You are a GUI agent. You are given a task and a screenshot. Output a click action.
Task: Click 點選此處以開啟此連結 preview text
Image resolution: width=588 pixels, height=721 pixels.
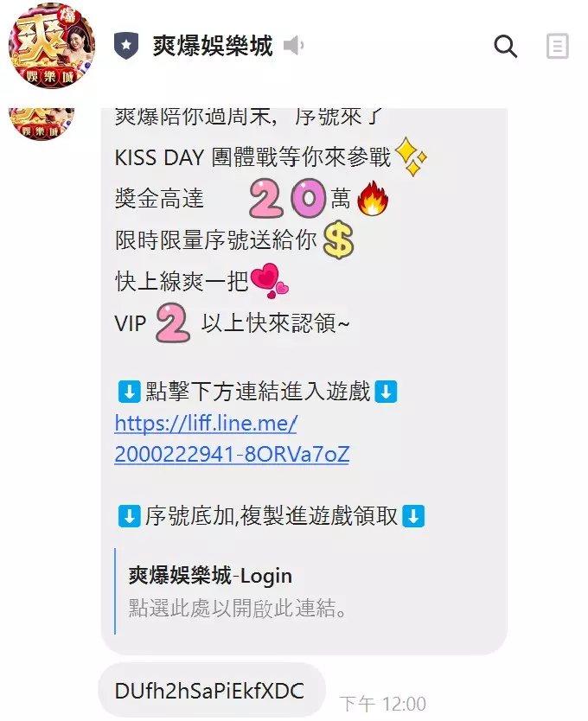click(238, 608)
